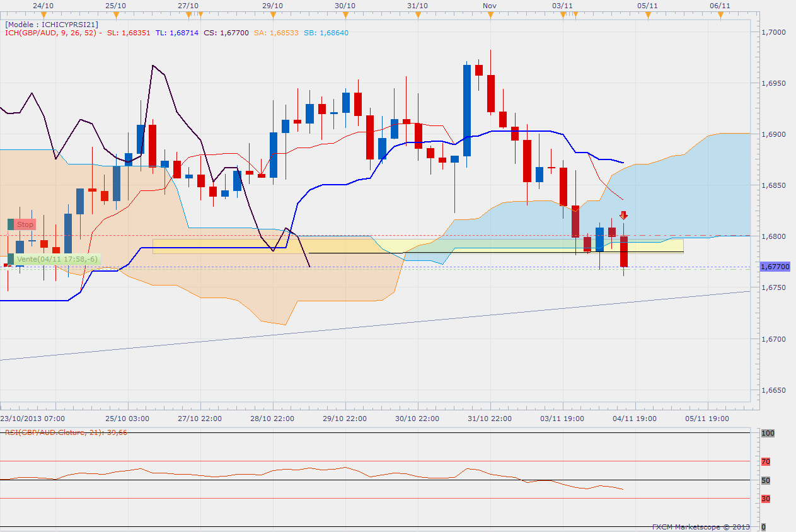Click the TL: 1,68714 value
This screenshot has height=532, width=796.
click(x=176, y=32)
